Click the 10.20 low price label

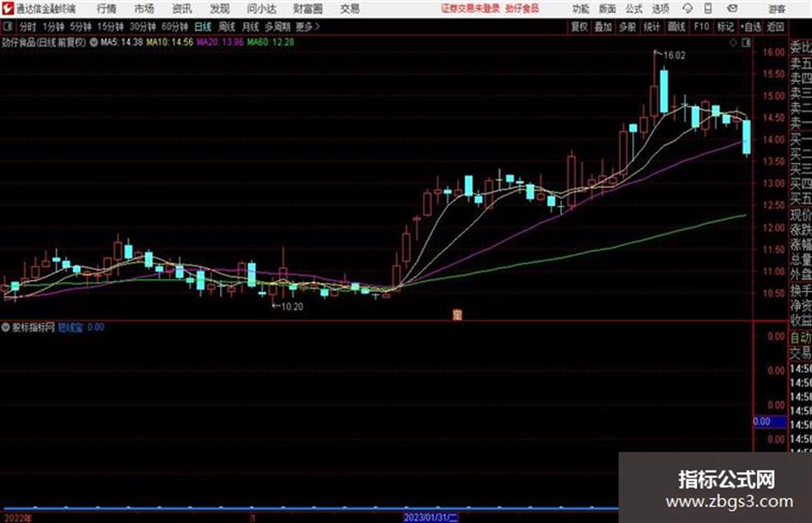[x=292, y=307]
